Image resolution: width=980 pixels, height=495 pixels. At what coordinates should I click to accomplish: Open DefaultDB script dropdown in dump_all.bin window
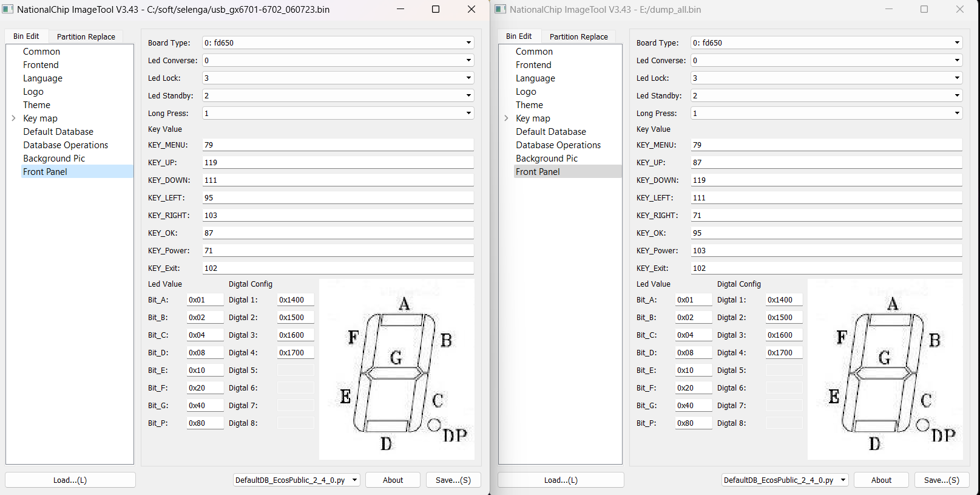[x=785, y=480]
